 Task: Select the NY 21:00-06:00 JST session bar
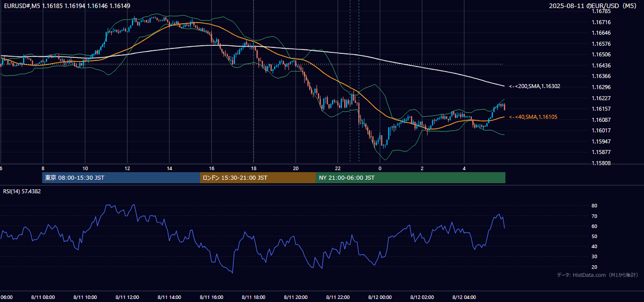(411, 178)
